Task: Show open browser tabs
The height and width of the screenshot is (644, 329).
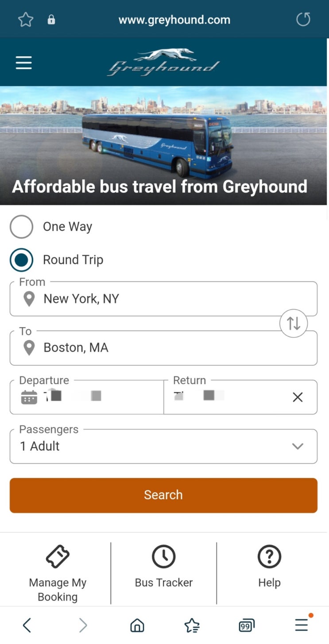Action: point(247,625)
